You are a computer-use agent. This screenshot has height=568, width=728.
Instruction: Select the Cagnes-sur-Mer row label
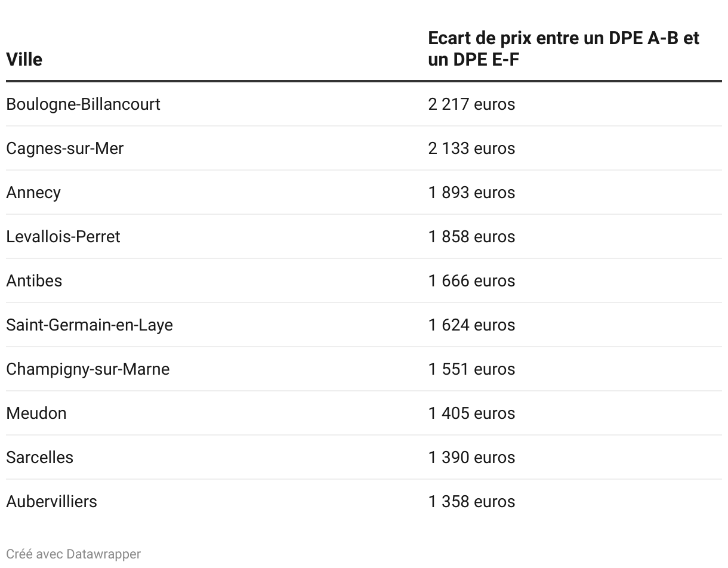[x=64, y=149]
